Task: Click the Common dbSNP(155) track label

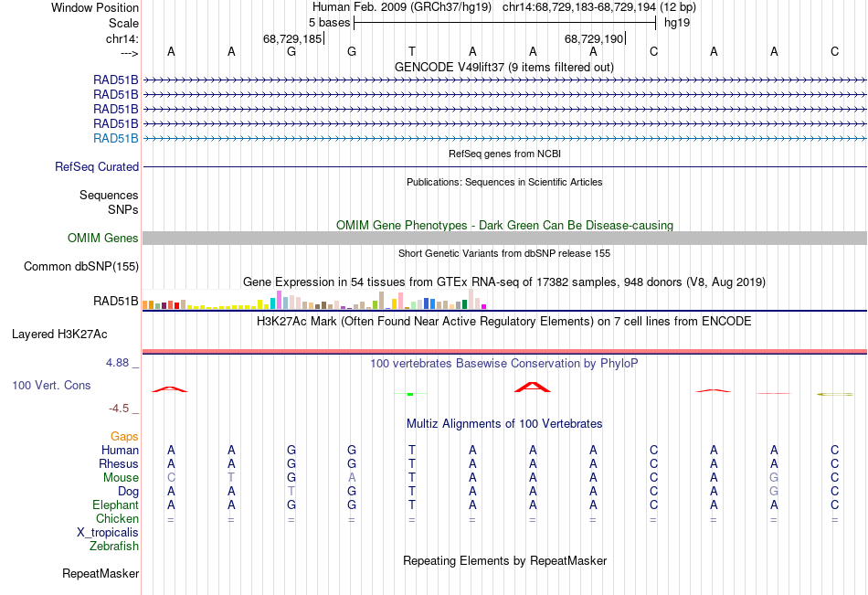Action: pyautogui.click(x=80, y=267)
